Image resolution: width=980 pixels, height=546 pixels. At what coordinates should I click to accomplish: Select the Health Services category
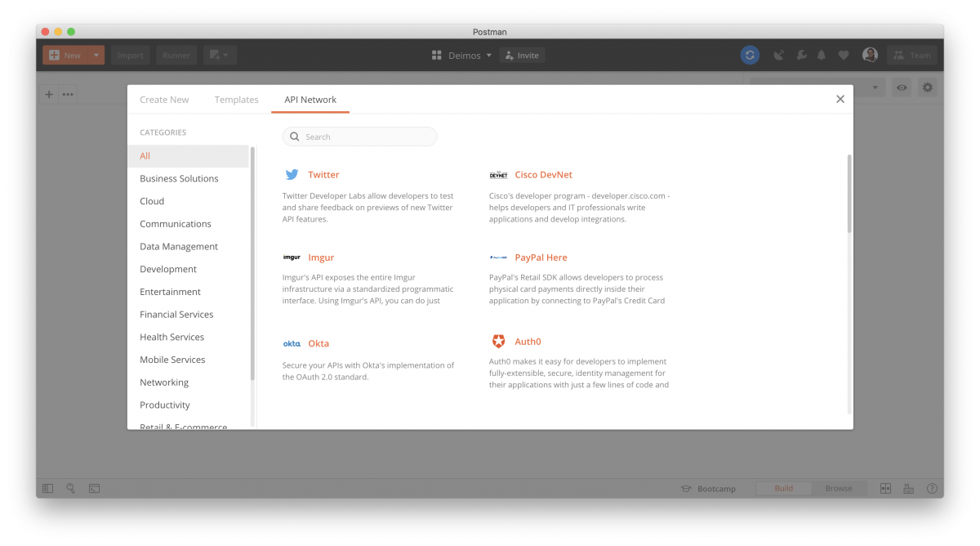[x=189, y=337]
